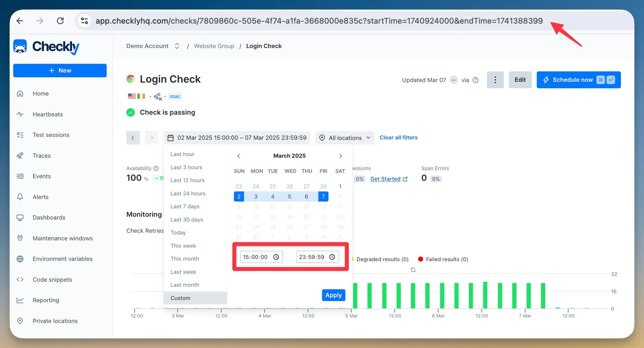644x348 pixels.
Task: Select March 7 in the calendar
Action: pos(323,197)
